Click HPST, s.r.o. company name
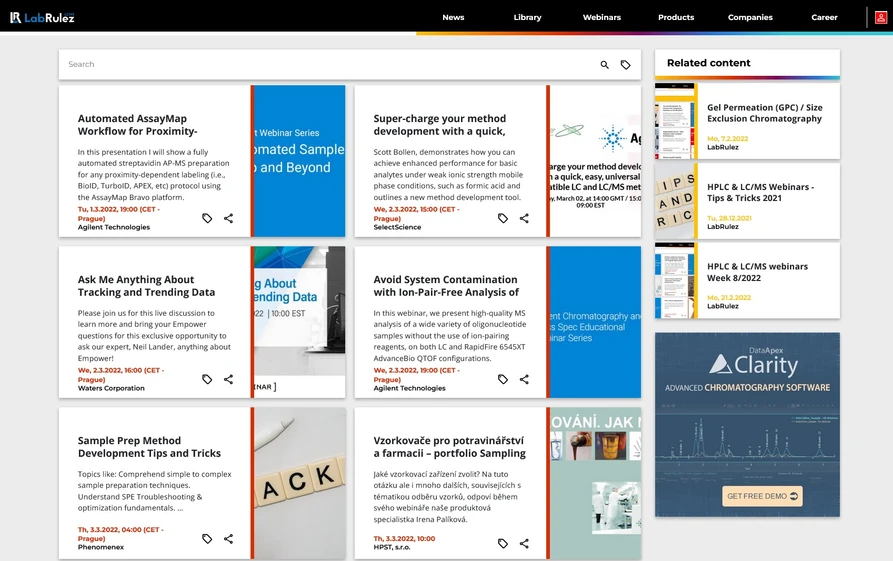893x561 pixels. click(x=391, y=547)
